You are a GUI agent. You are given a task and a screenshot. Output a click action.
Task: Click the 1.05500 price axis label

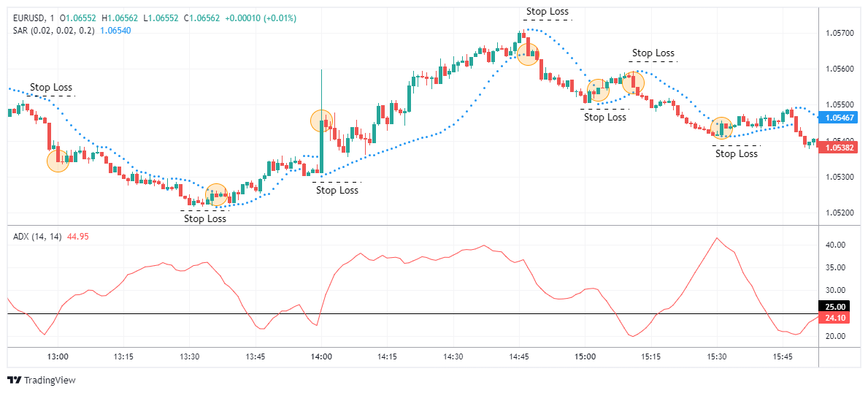(x=840, y=104)
